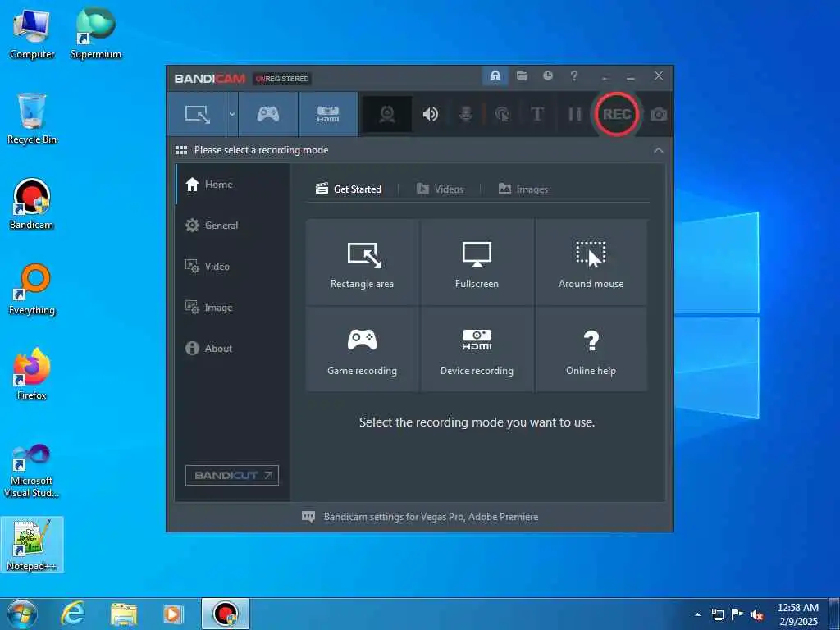Open the scheduled recording clock icon
This screenshot has height=630, width=840.
(x=547, y=76)
